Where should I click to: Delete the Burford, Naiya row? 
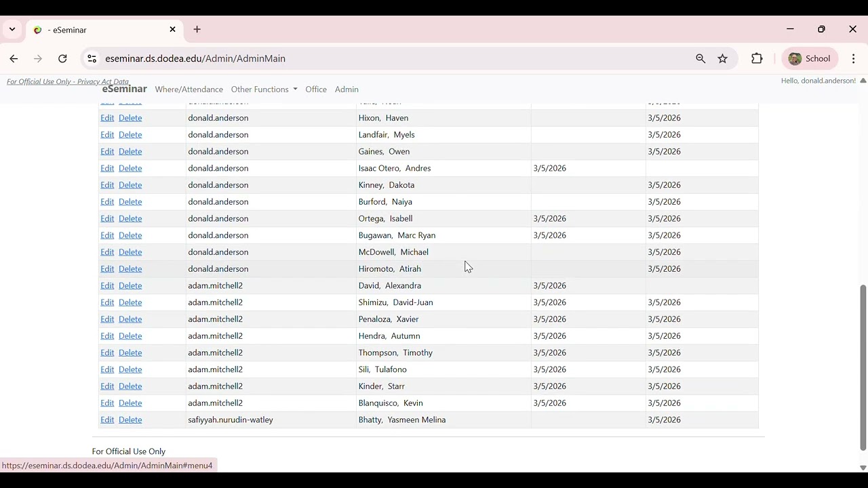tap(130, 202)
